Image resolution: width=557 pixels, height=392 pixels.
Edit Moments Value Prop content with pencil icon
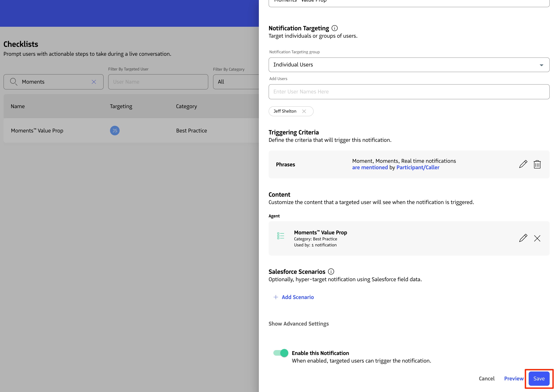click(523, 238)
